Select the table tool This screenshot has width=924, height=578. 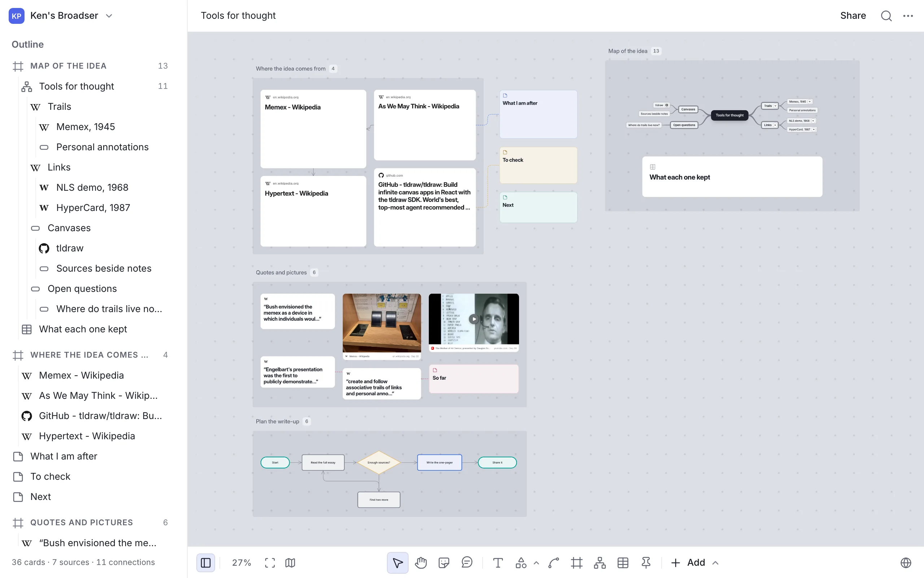point(623,562)
